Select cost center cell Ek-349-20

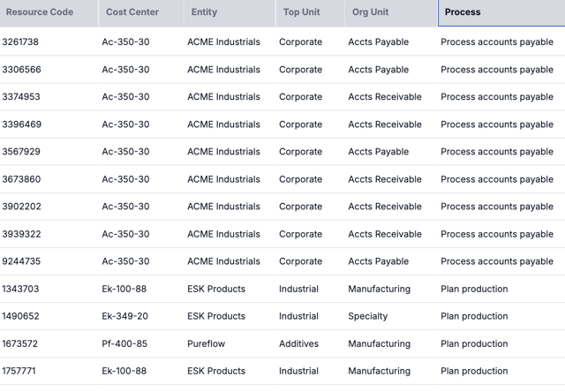pos(124,316)
